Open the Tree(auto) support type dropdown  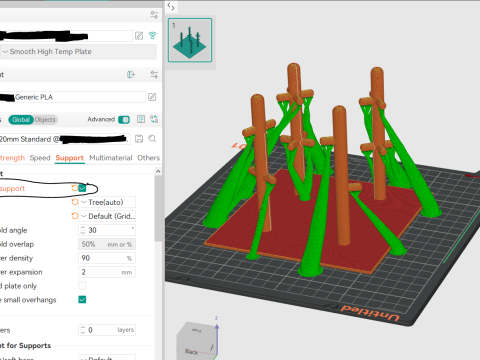click(107, 202)
